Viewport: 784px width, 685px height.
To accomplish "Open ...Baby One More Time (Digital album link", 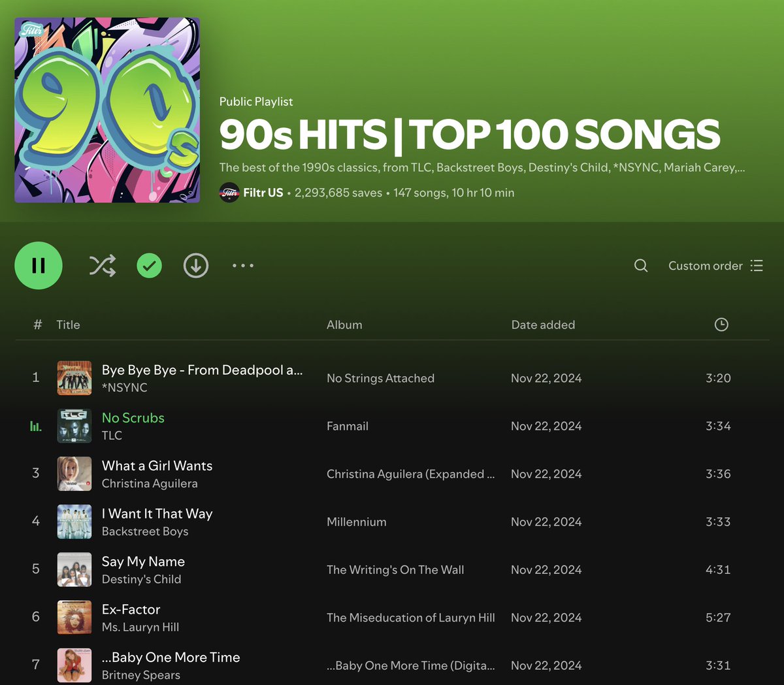I will tap(411, 665).
